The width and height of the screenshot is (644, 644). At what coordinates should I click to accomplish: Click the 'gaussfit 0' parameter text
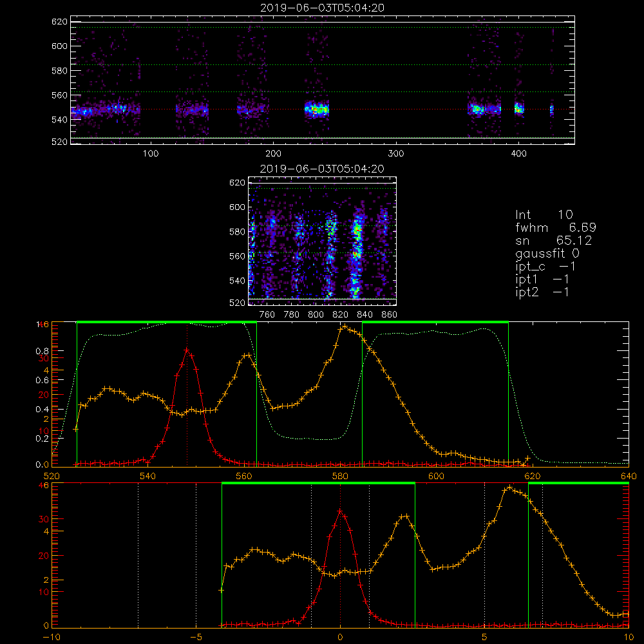click(547, 254)
